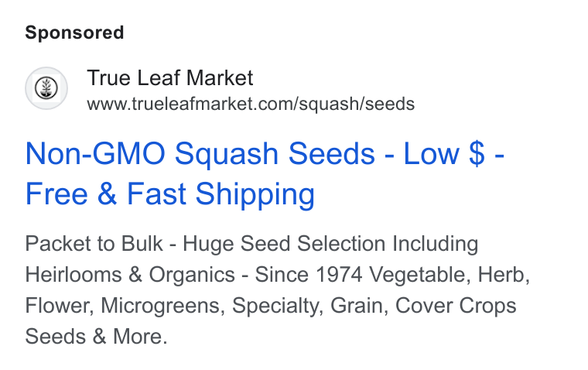Click the "Heirlooms & Organics" text
The image size is (588, 370).
point(130,274)
